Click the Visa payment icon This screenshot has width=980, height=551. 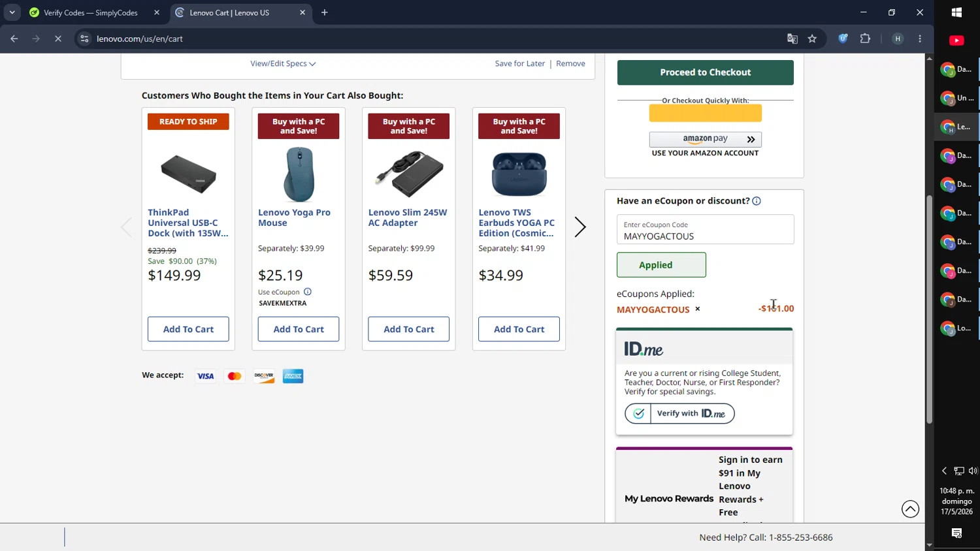206,376
